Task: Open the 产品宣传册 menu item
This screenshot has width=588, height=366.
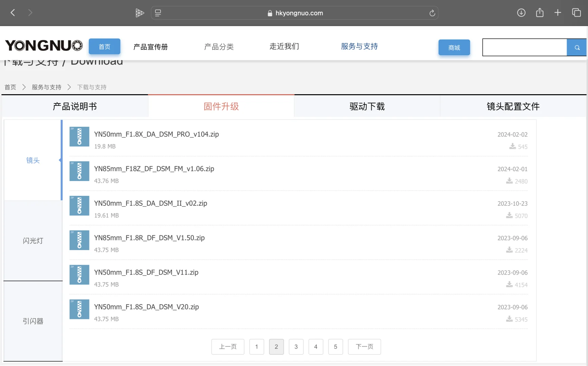Action: [151, 47]
